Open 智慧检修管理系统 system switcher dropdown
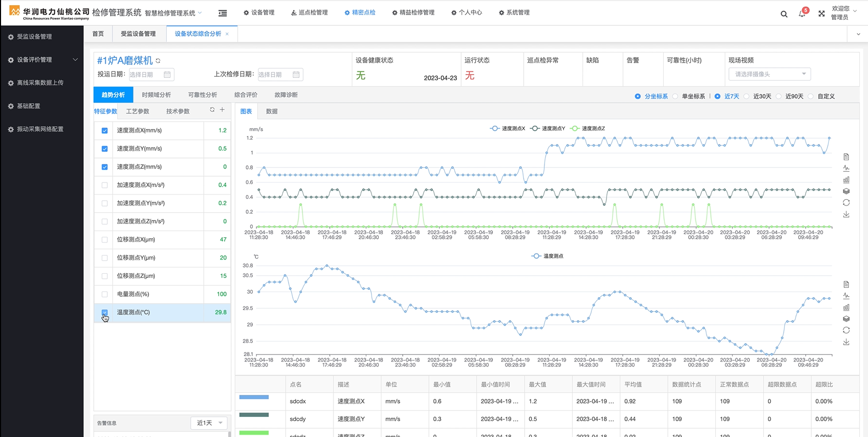Screen dimensions: 868x437 pos(173,13)
